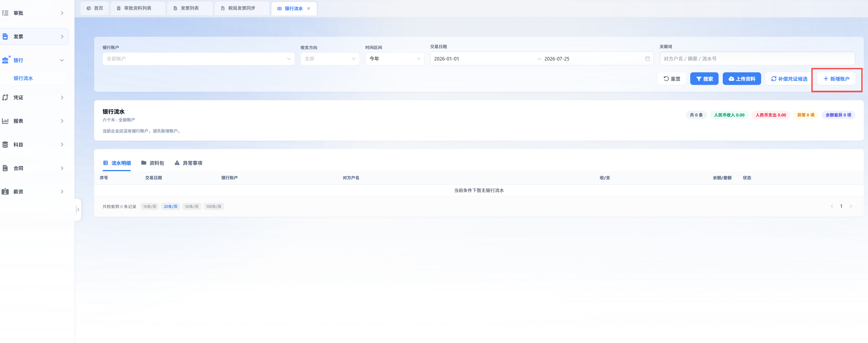
Task: Click the 关键词 search input field
Action: [x=757, y=59]
